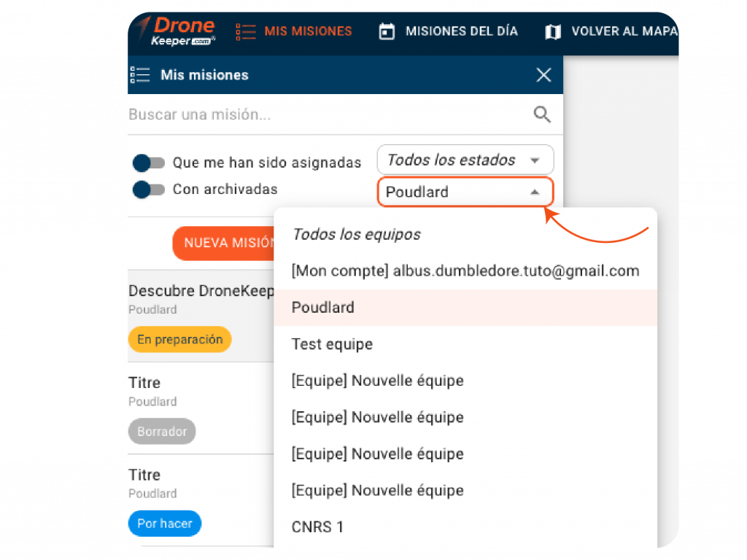Pick 'CNRS 1' in the team list

(317, 526)
